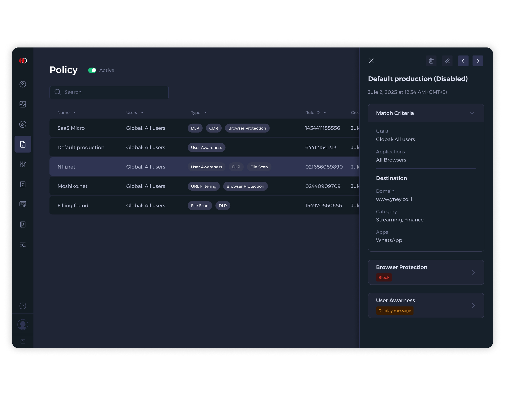Click File Scan tag in Nfli.net row
The height and width of the screenshot is (420, 505).
(259, 167)
